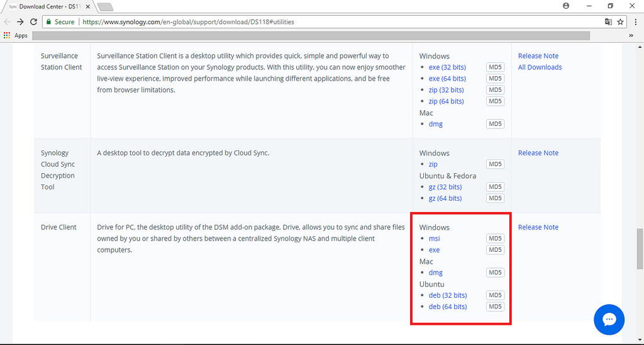Click the translate page icon in address bar

click(608, 22)
